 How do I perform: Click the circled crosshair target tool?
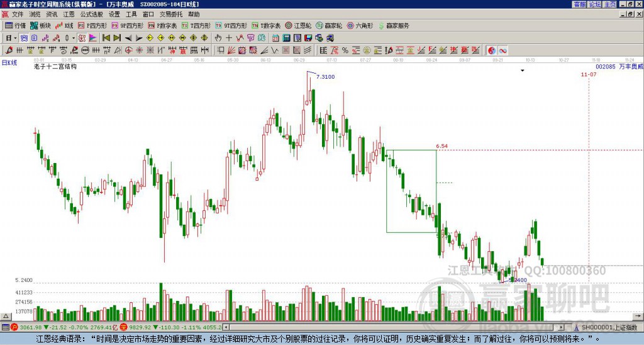click(128, 50)
